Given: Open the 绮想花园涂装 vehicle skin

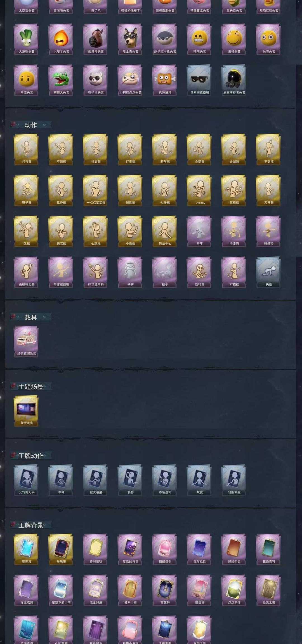Looking at the screenshot, I should pos(26,341).
